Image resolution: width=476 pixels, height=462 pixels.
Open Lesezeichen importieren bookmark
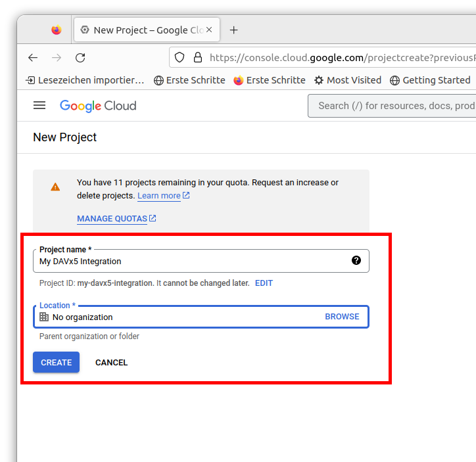coord(85,80)
